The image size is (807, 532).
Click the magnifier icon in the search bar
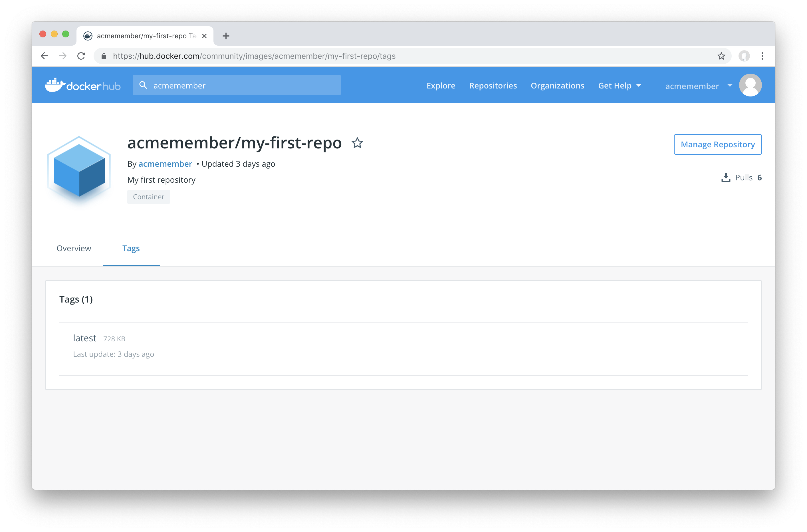tap(143, 85)
